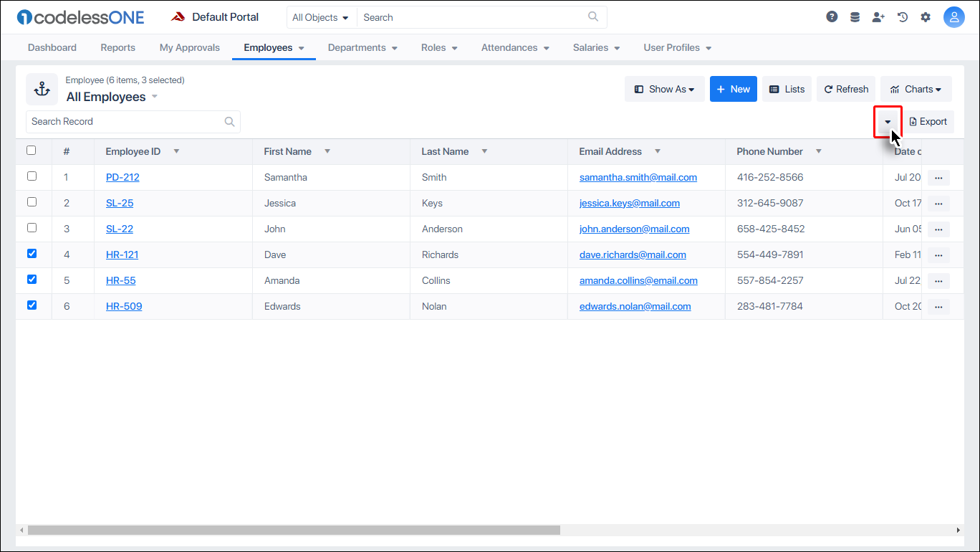The image size is (980, 552).
Task: Open row actions ellipsis for Samantha Smith
Action: [938, 176]
